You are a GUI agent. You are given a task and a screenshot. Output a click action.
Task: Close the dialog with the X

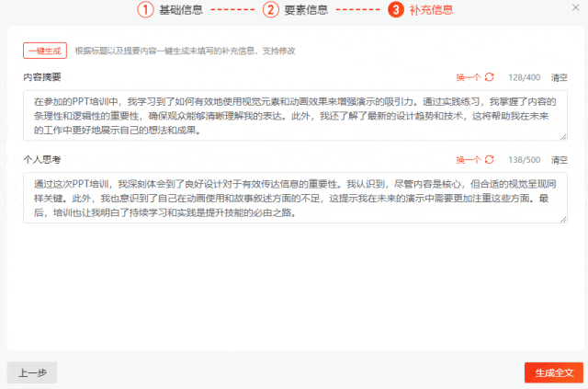point(576,7)
